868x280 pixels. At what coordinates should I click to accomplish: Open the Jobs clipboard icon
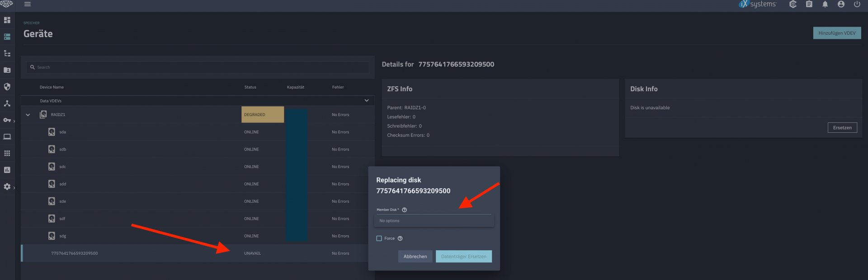click(809, 4)
